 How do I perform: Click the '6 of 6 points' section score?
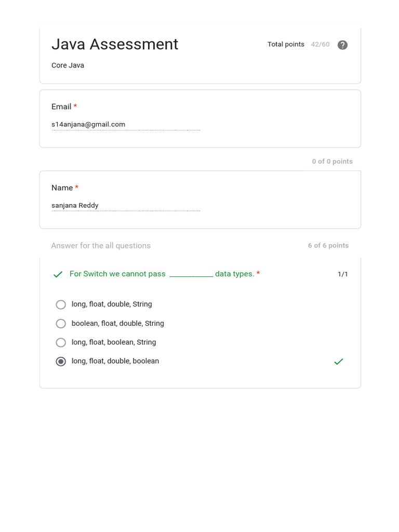[328, 246]
